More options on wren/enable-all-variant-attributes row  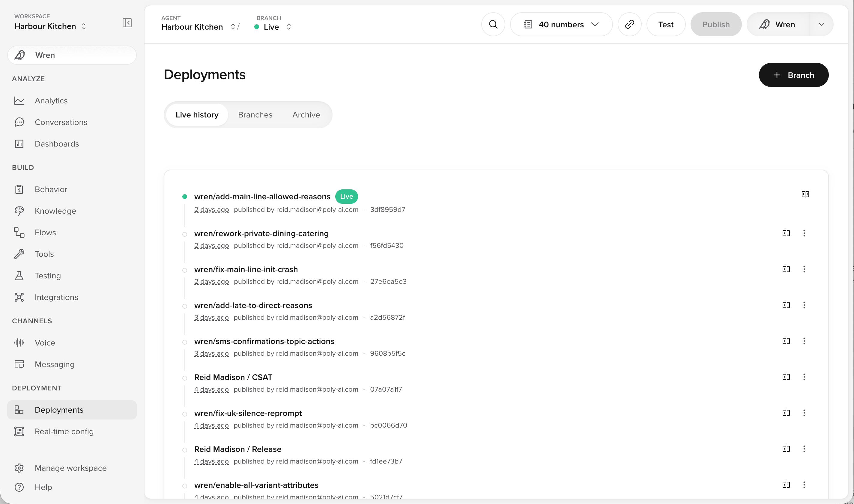[804, 485]
